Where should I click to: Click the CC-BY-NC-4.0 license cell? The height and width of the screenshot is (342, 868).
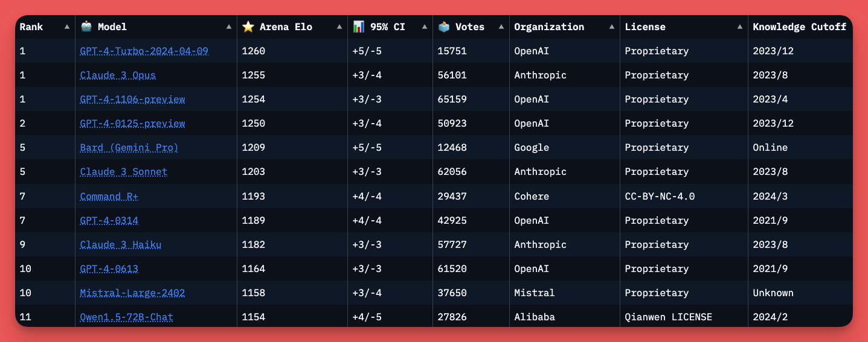pos(660,197)
